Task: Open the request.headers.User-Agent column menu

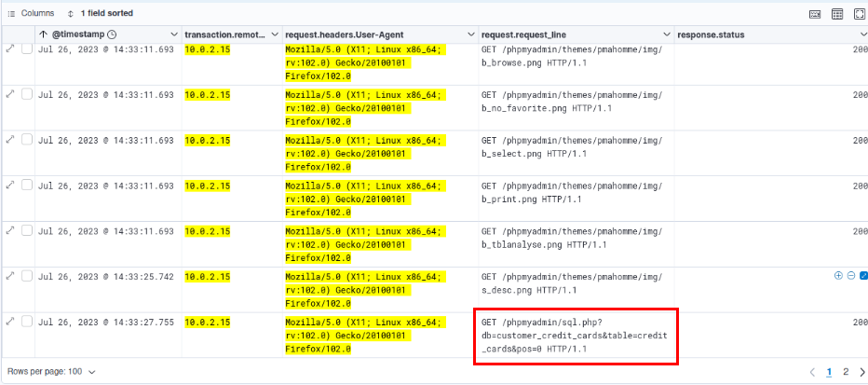Action: 470,34
